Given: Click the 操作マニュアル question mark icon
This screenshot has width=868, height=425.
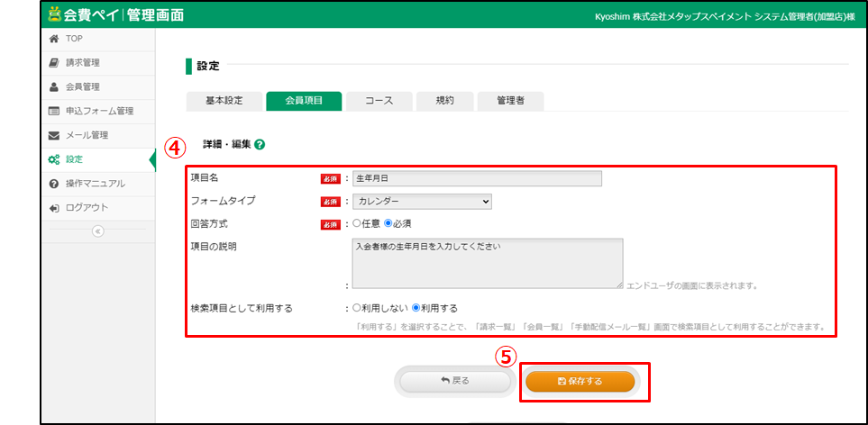Looking at the screenshot, I should (x=54, y=184).
